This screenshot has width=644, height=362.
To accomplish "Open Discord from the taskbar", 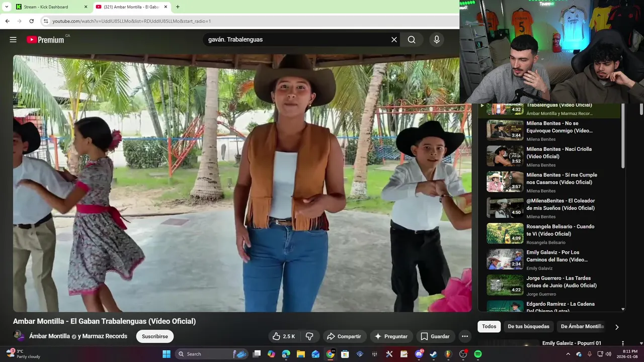I will click(419, 354).
